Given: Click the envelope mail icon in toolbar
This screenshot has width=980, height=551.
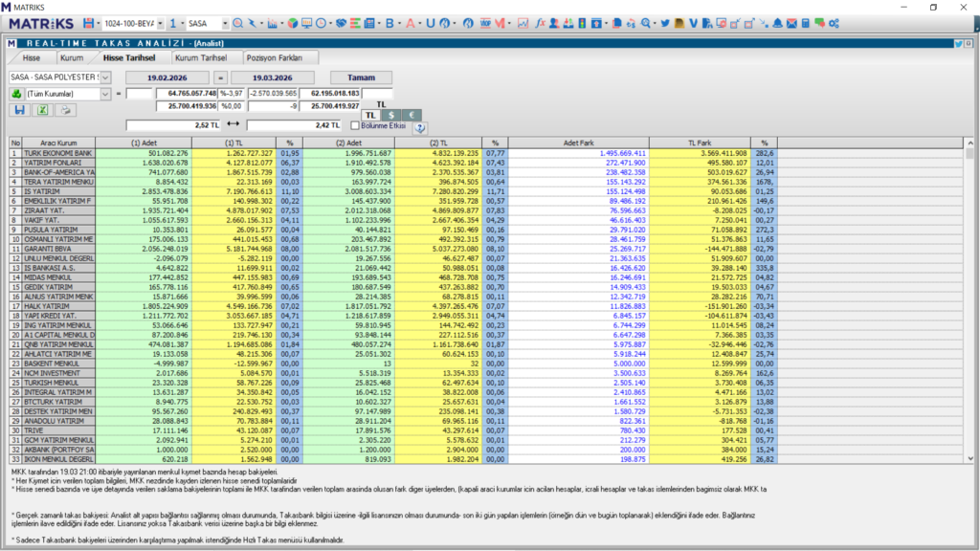Looking at the screenshot, I should pos(791,23).
